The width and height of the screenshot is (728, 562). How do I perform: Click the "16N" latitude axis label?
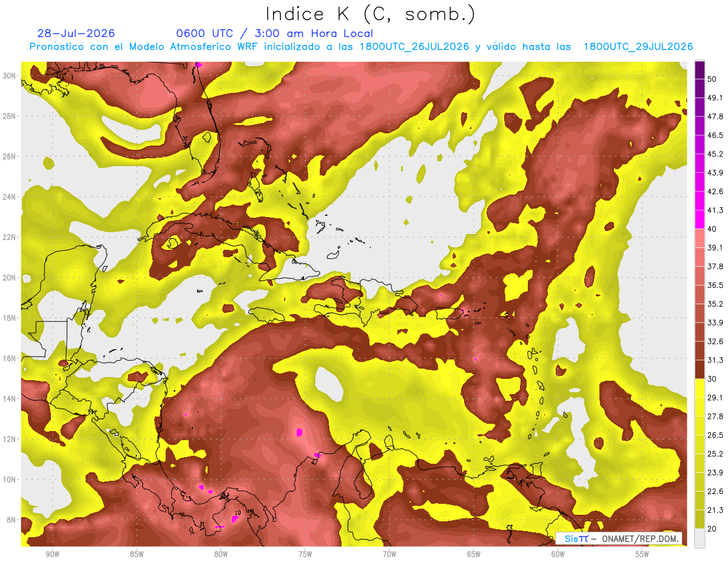(9, 358)
